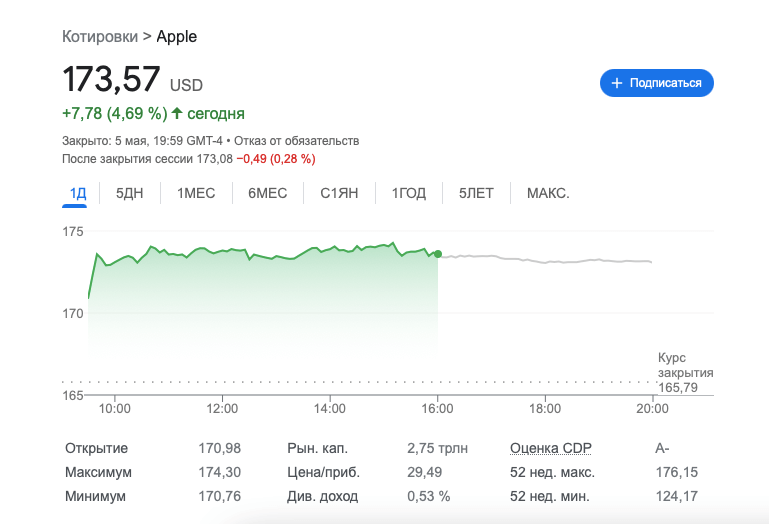The height and width of the screenshot is (524, 769).
Task: Switch to the 5ЛЕТ range tab
Action: pyautogui.click(x=476, y=193)
